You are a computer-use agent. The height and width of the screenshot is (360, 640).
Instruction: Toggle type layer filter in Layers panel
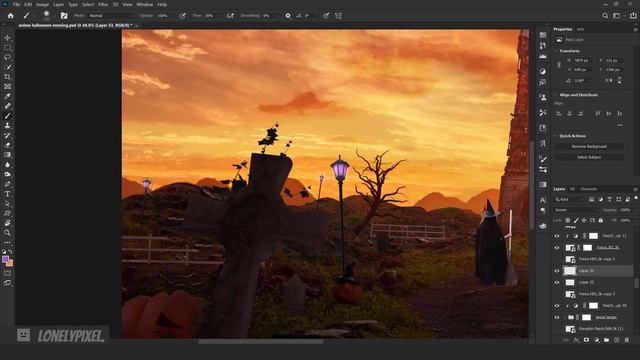[x=609, y=199]
